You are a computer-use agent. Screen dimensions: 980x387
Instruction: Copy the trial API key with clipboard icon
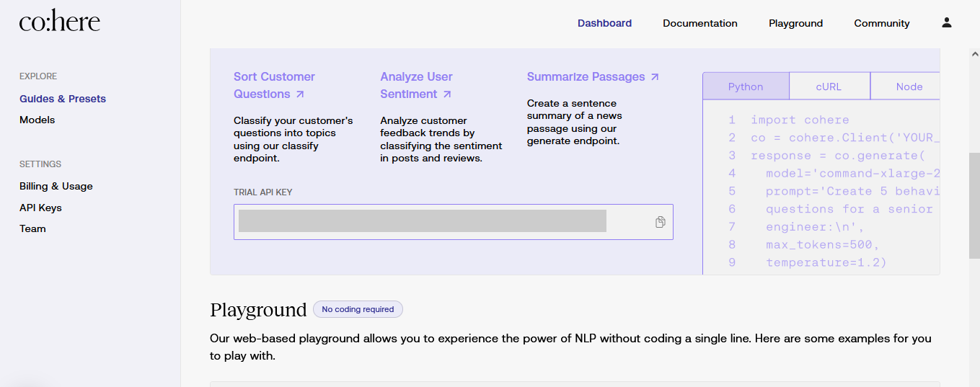pyautogui.click(x=660, y=222)
